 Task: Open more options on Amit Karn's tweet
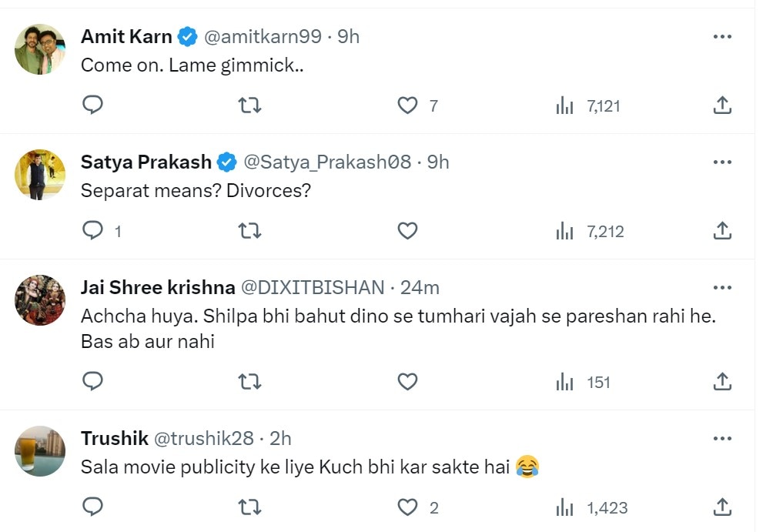pyautogui.click(x=722, y=36)
